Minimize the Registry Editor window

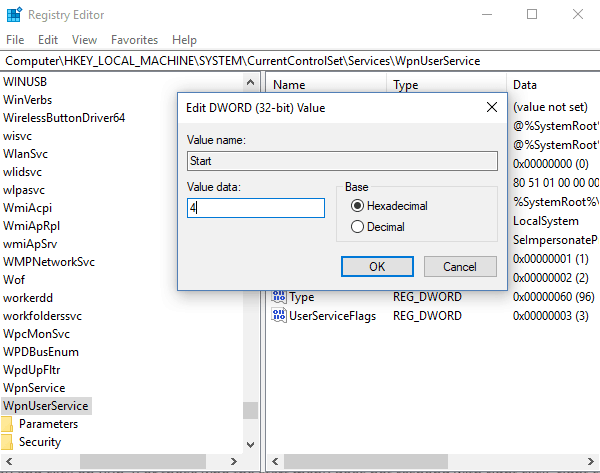pyautogui.click(x=487, y=15)
